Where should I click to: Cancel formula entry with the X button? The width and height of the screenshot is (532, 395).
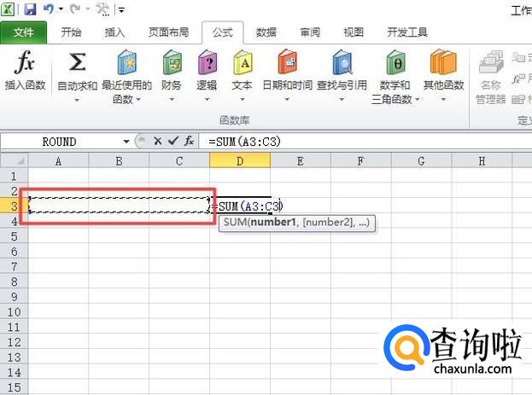(157, 141)
